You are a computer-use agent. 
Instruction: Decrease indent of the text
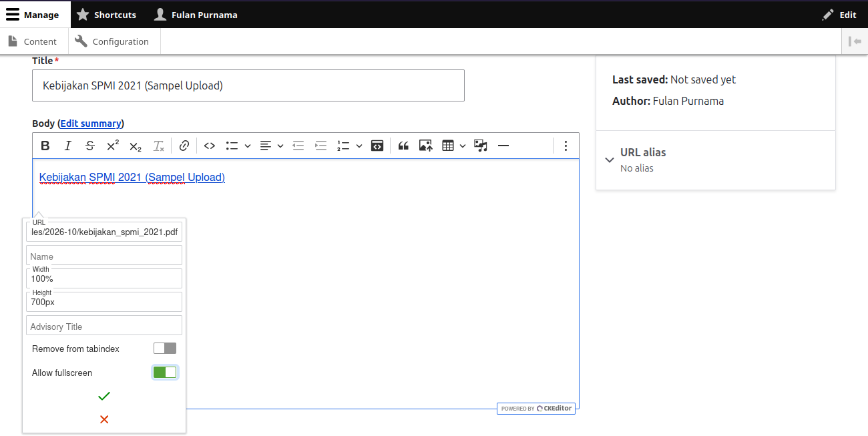pos(298,146)
